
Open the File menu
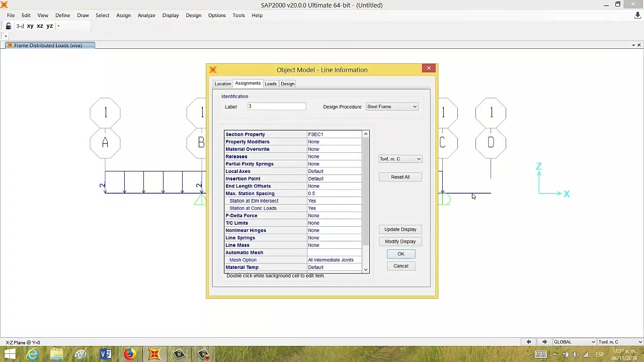[x=11, y=15]
